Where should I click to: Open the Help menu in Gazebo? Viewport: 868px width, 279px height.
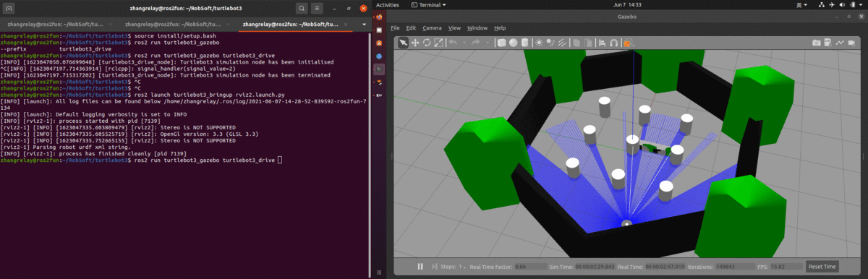tap(500, 28)
